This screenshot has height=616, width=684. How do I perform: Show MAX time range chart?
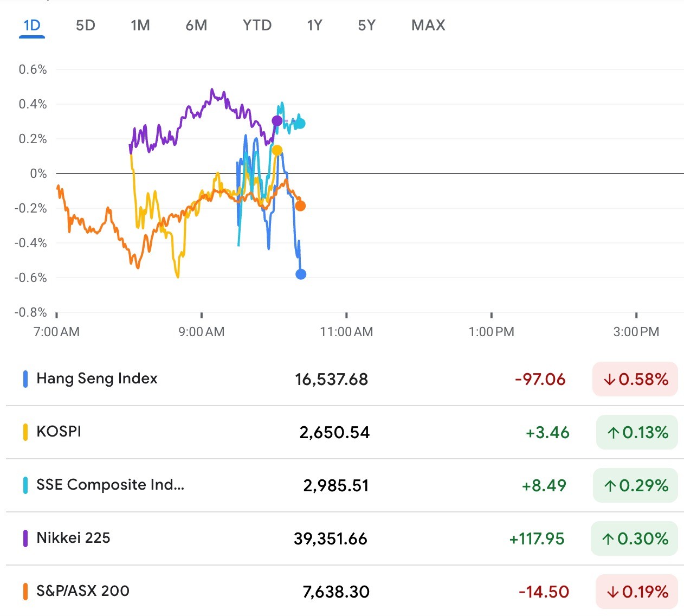tap(428, 25)
